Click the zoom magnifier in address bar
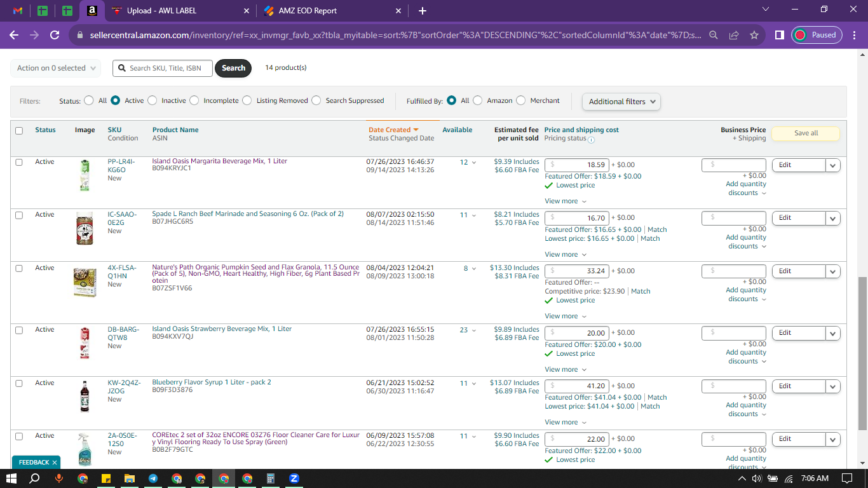Viewport: 868px width, 488px height. [x=714, y=35]
